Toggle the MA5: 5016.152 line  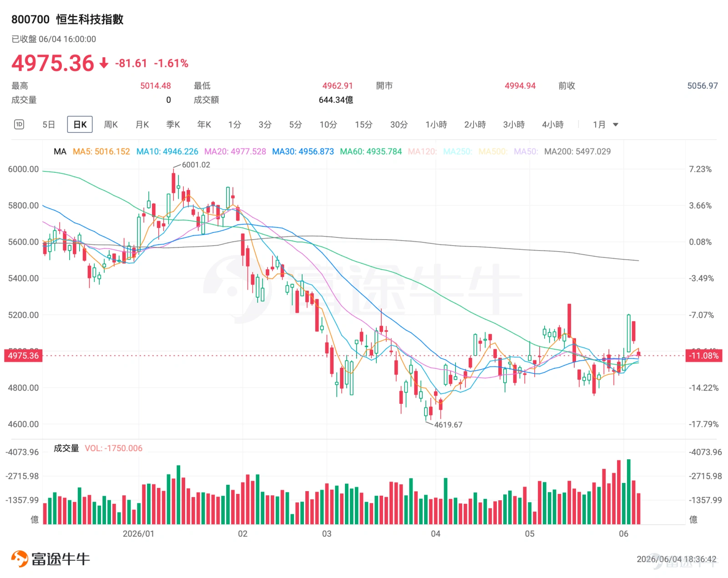[x=101, y=151]
